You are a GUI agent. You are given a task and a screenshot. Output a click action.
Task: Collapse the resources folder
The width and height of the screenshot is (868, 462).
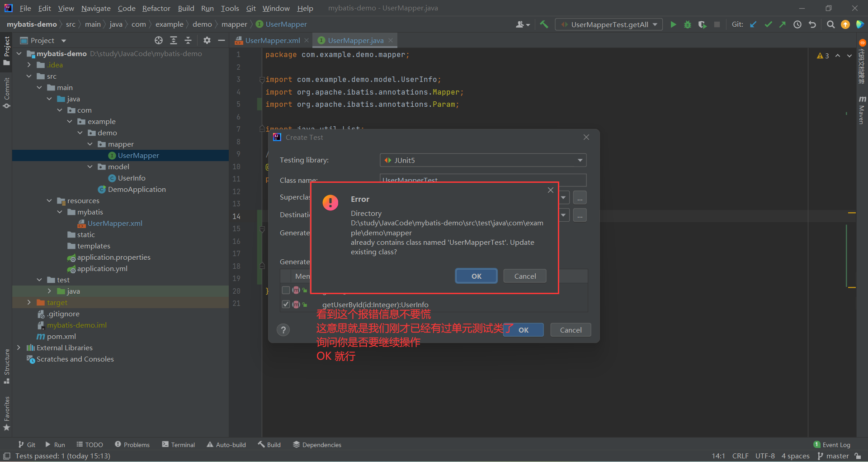click(x=49, y=200)
